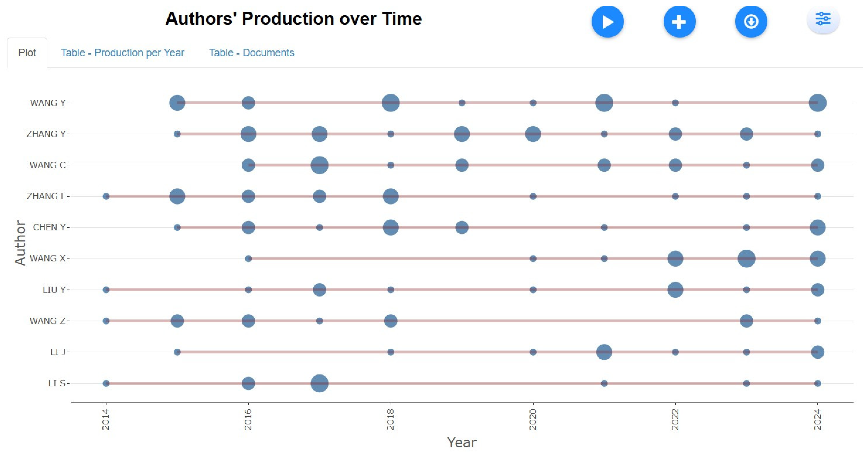This screenshot has width=868, height=452.
Task: Click the blue download arrow button
Action: tap(751, 22)
